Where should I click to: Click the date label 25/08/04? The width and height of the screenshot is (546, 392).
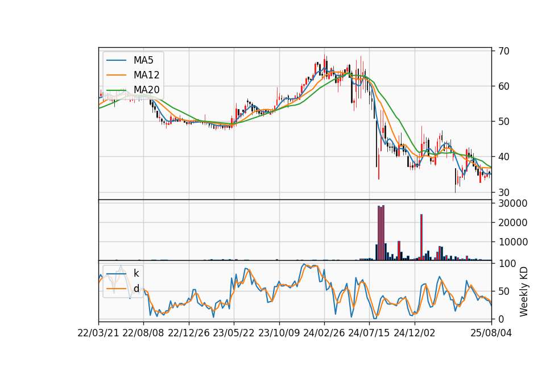(491, 333)
